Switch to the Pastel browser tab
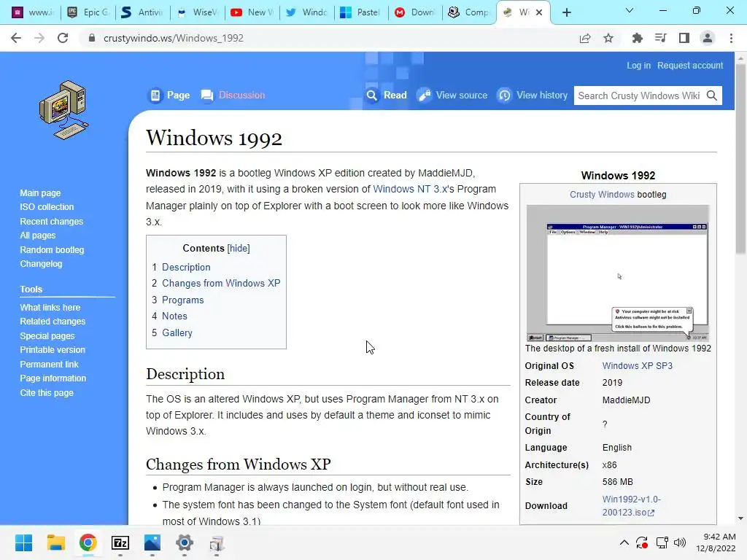Screen dimensions: 747x560 tap(360, 12)
